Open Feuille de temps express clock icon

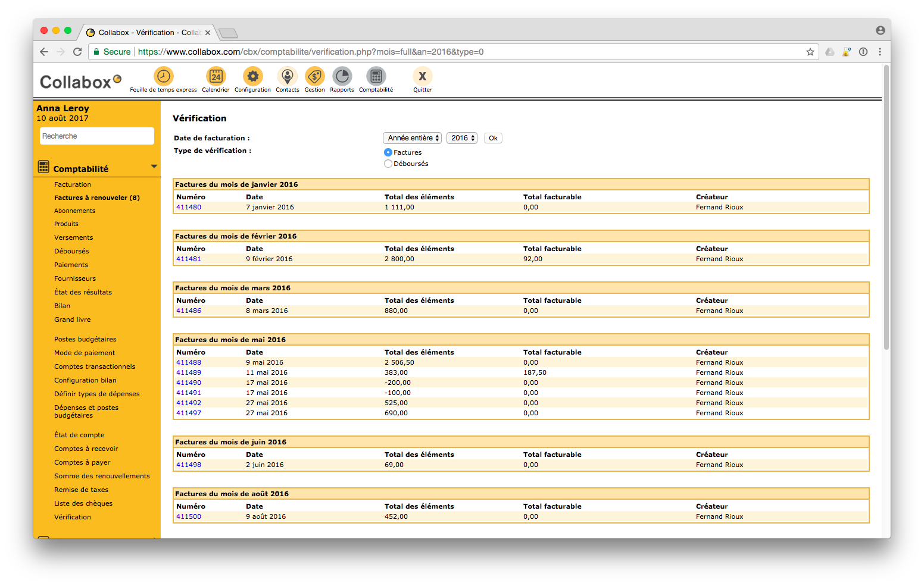tap(163, 76)
